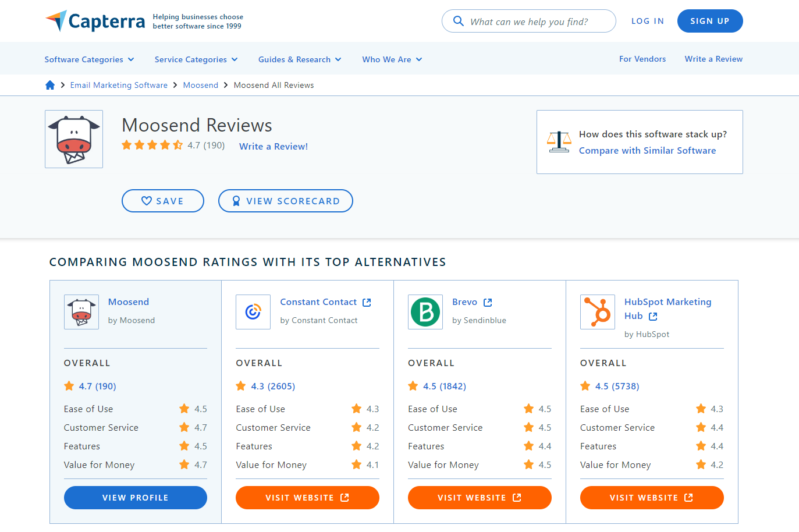Click HubSpot 'Ease of Use' rating row
The width and height of the screenshot is (799, 532).
(x=652, y=409)
